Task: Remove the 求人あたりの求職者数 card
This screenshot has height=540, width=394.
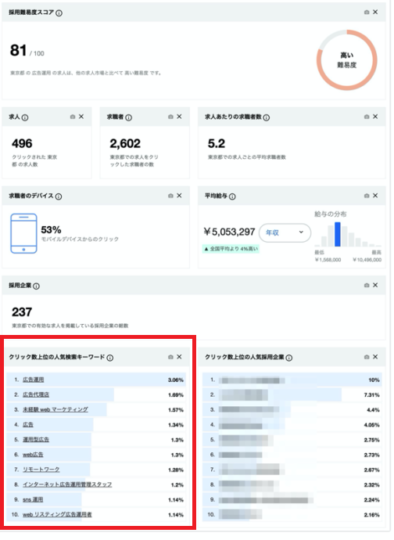Action: (375, 117)
